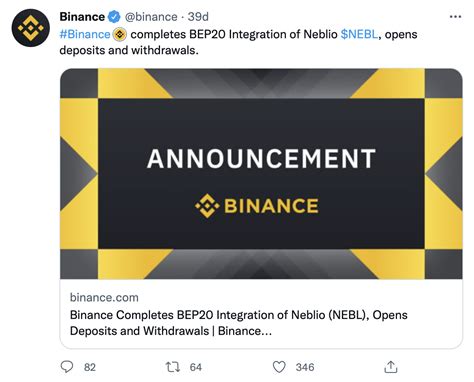Click the 82 replies count
The width and height of the screenshot is (474, 382).
click(90, 367)
